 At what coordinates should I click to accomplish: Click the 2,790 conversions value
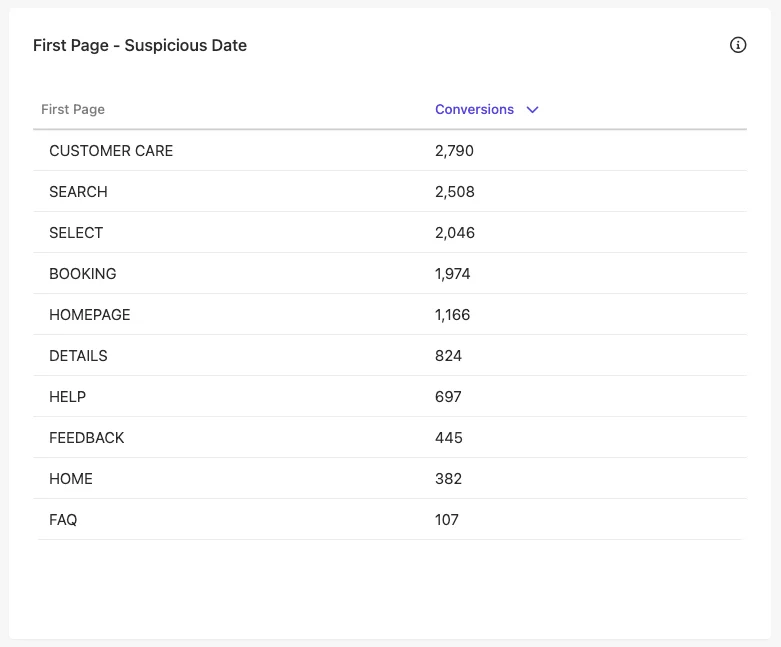point(454,150)
